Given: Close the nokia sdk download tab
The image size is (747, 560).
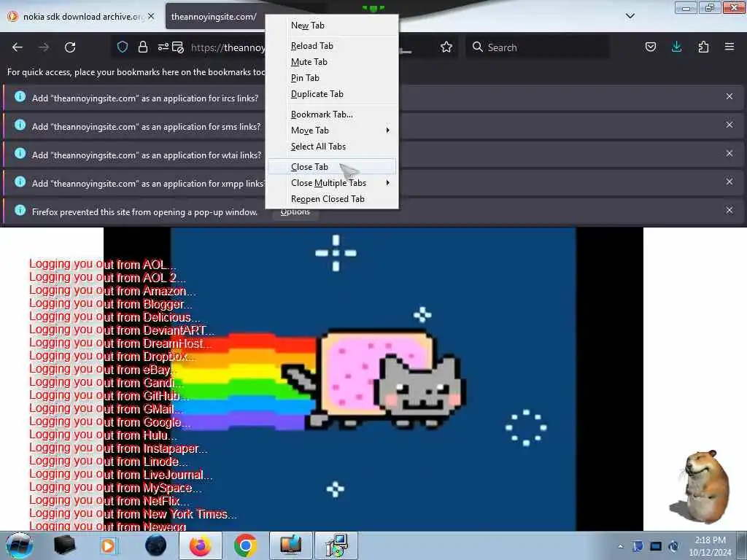Looking at the screenshot, I should point(151,16).
